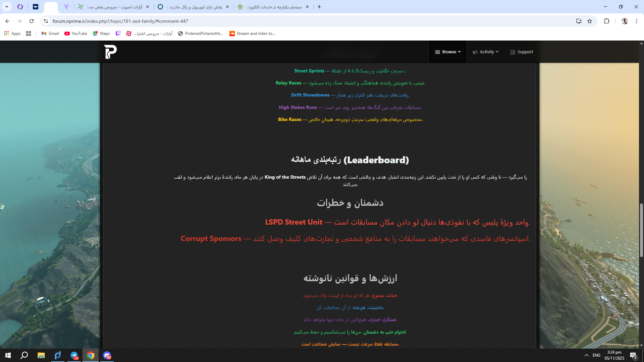
Task: Open the YouTube bookmark
Action: tap(76, 34)
